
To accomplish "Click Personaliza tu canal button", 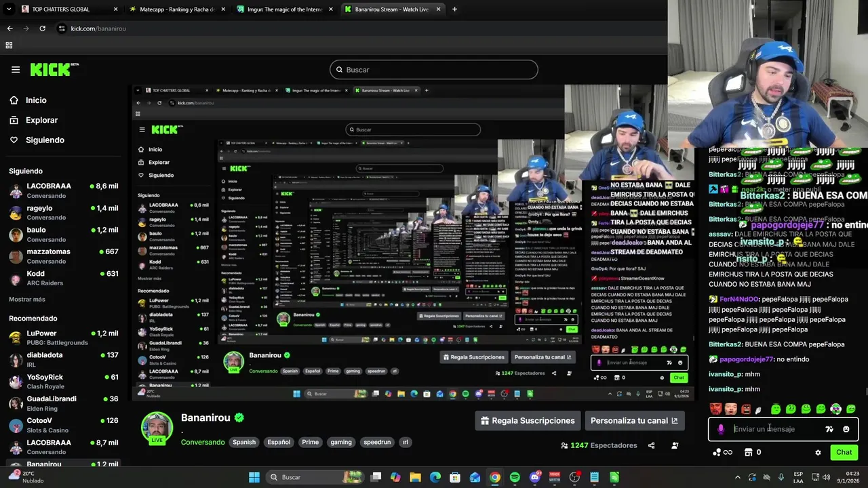I will coord(634,421).
